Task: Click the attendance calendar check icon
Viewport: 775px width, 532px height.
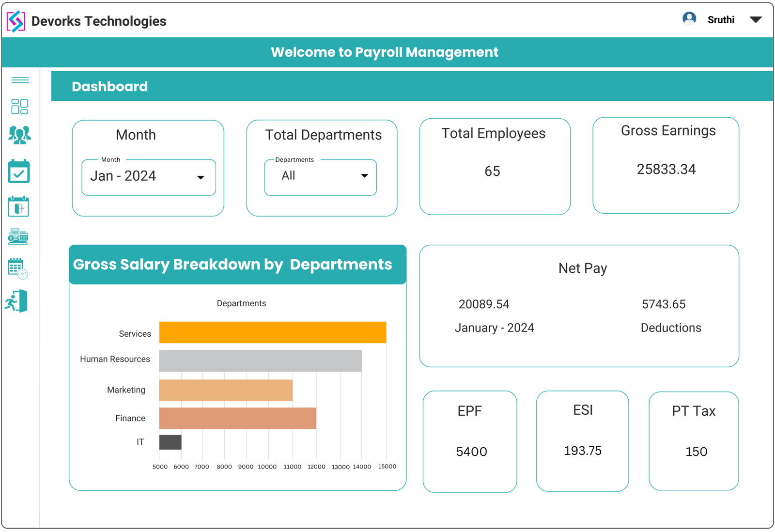Action: pyautogui.click(x=19, y=171)
